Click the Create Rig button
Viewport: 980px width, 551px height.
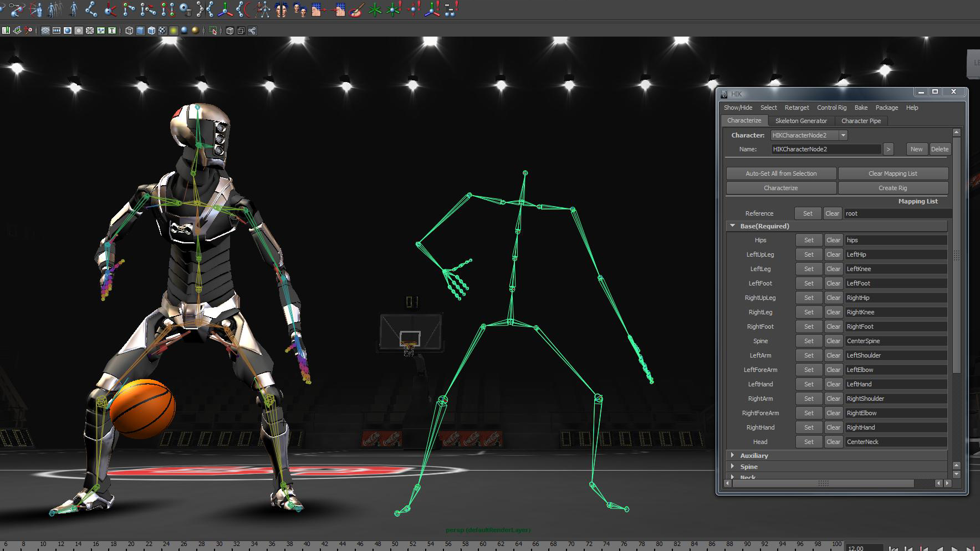(893, 188)
